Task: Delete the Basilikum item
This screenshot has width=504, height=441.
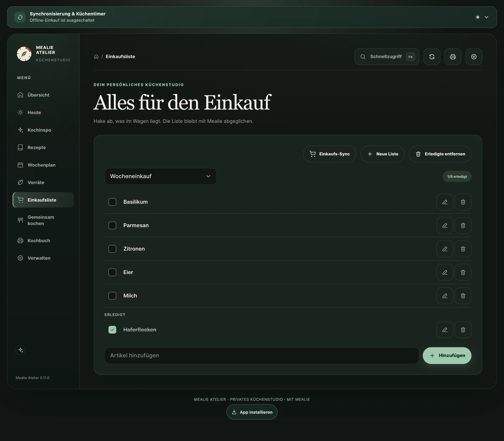Action: pos(463,202)
